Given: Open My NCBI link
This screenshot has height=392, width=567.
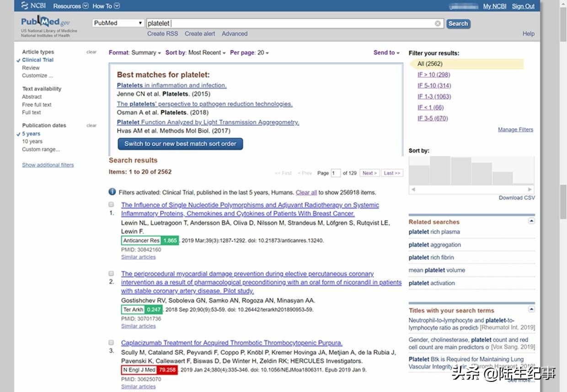Looking at the screenshot, I should click(495, 6).
